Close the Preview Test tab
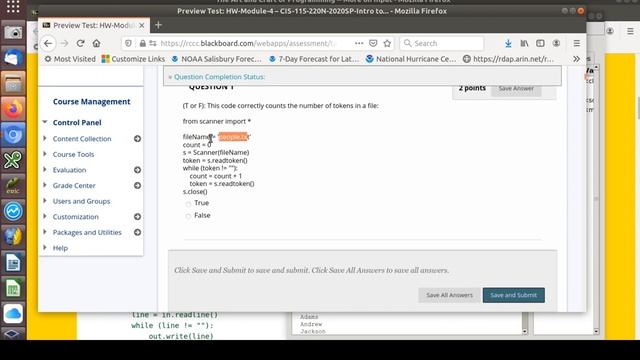The image size is (640, 360). 142,25
